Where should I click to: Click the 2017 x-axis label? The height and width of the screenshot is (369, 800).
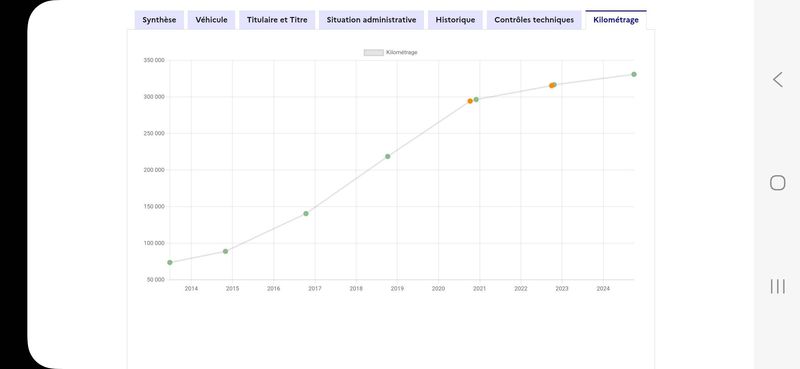[315, 289]
